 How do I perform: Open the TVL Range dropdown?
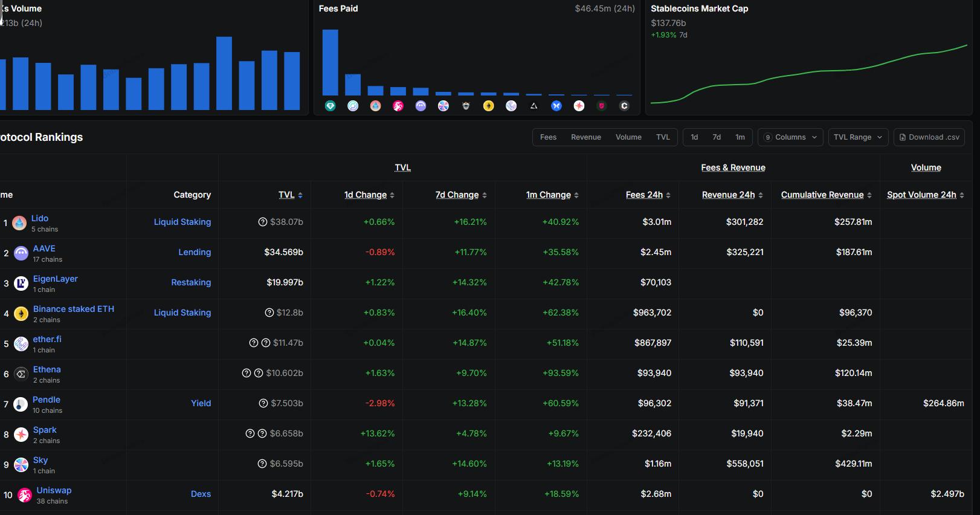858,137
